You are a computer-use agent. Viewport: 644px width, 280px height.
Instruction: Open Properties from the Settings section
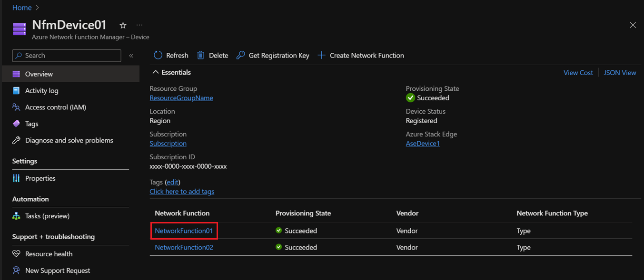coord(39,178)
